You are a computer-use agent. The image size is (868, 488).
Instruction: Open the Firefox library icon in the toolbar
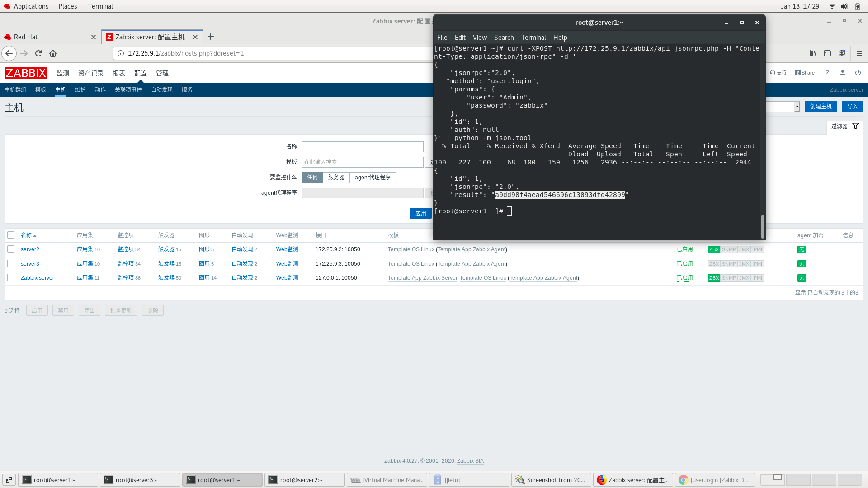pos(812,53)
